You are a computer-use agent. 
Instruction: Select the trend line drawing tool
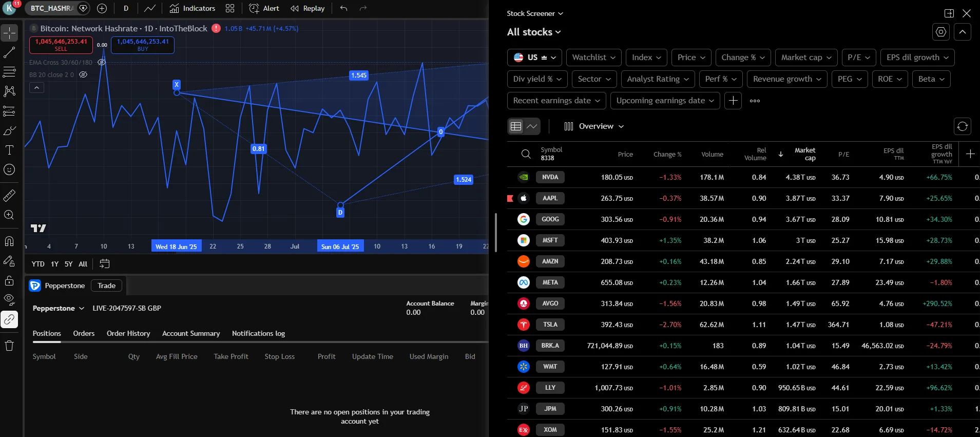tap(9, 52)
